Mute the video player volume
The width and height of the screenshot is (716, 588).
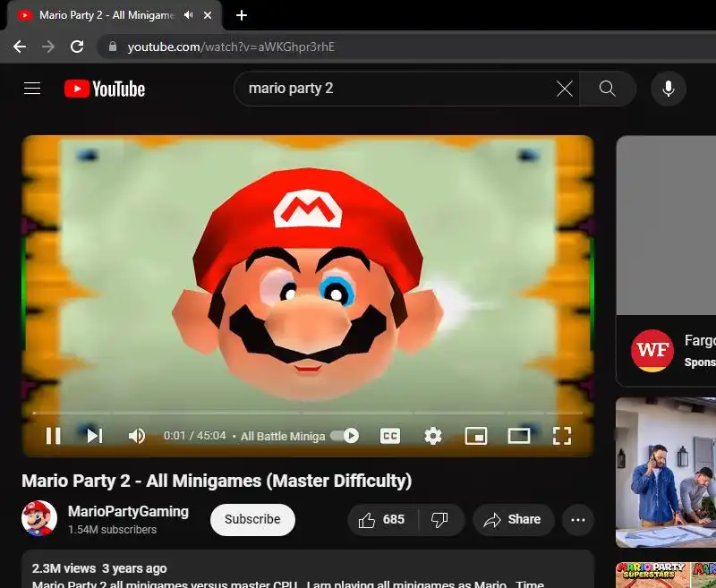tap(137, 436)
